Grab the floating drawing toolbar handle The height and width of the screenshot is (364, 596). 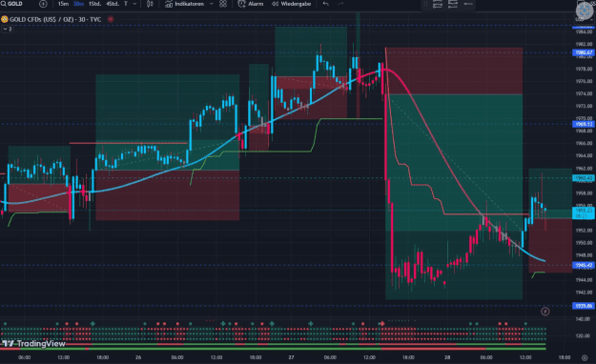[x=425, y=4]
